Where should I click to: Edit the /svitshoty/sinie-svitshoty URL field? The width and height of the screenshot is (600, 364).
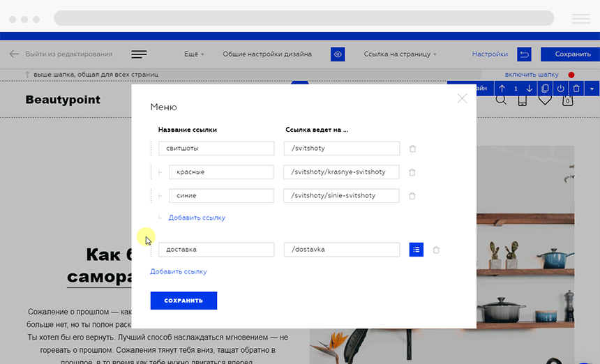(341, 196)
